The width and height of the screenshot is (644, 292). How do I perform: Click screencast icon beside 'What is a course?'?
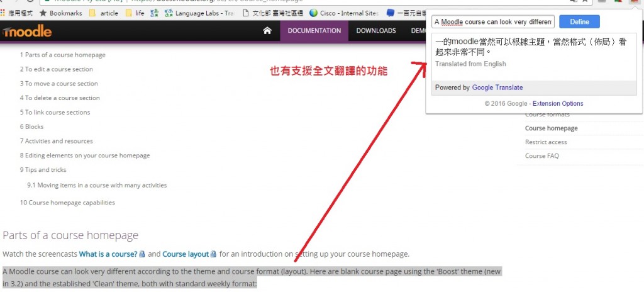[x=142, y=254]
